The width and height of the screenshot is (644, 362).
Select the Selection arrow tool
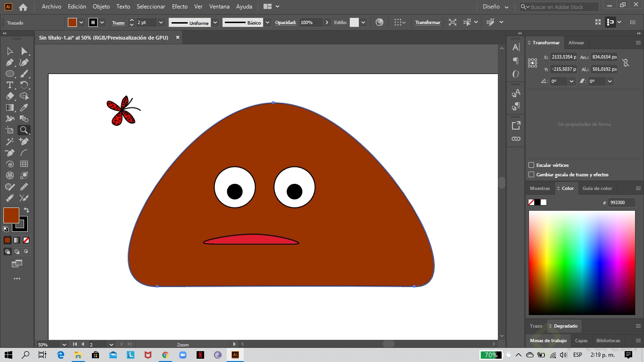[x=10, y=51]
